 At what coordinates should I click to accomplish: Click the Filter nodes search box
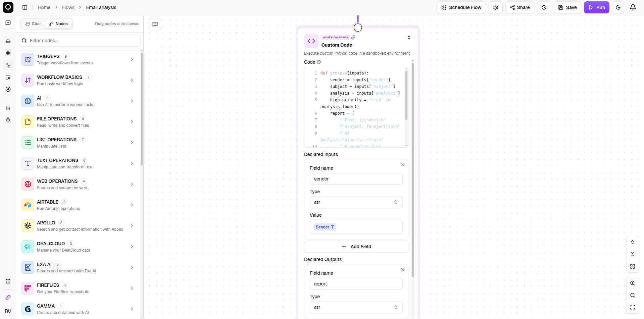pyautogui.click(x=80, y=41)
